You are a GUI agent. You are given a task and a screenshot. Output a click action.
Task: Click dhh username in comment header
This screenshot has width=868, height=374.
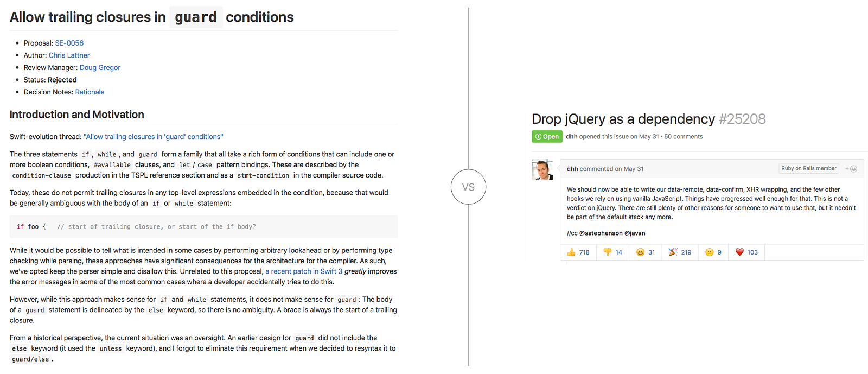(572, 169)
